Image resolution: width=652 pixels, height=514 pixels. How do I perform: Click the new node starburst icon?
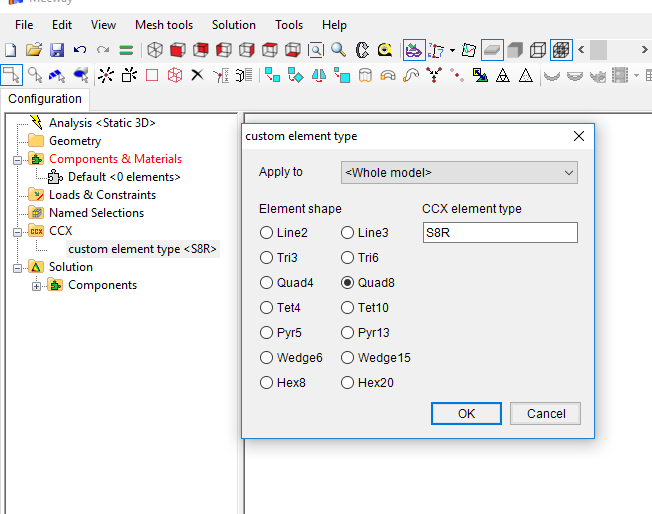pos(106,76)
